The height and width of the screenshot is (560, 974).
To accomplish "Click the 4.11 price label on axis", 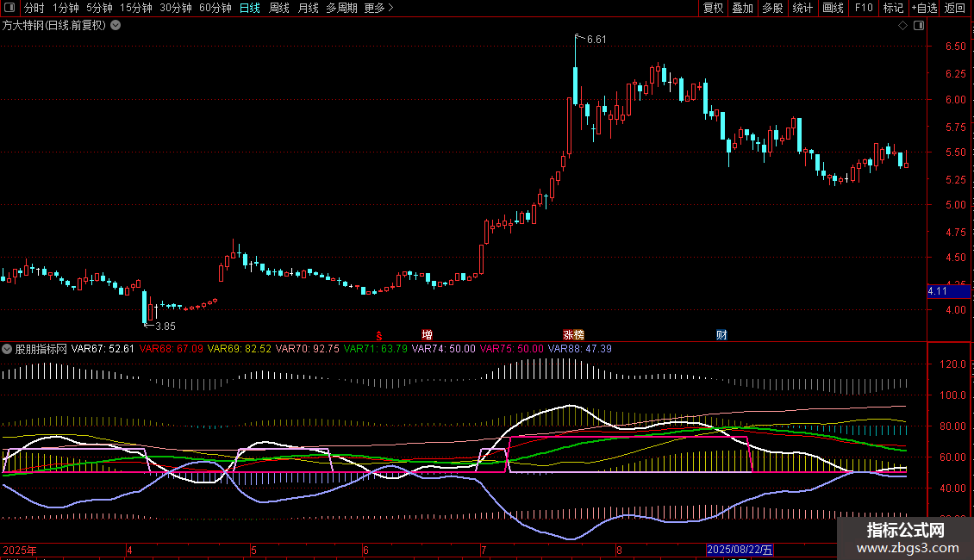I will (x=938, y=291).
